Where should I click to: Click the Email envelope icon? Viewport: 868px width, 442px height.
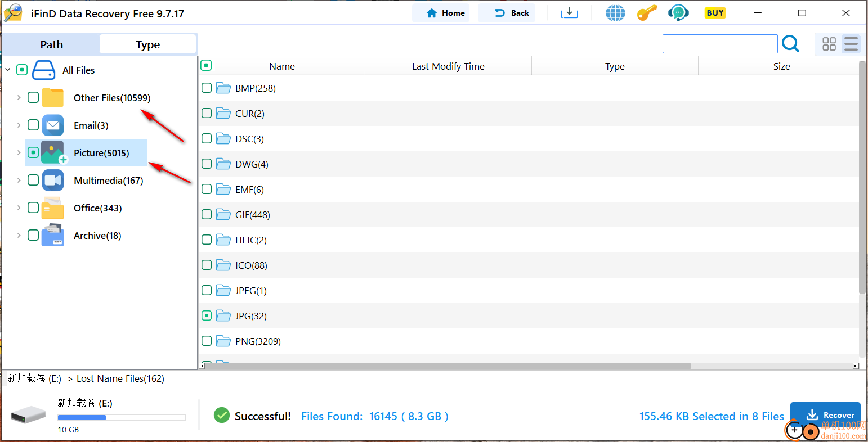click(x=53, y=125)
